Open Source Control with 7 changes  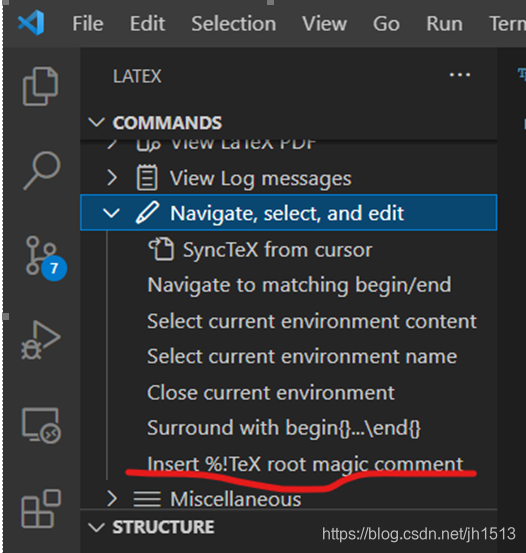click(45, 258)
